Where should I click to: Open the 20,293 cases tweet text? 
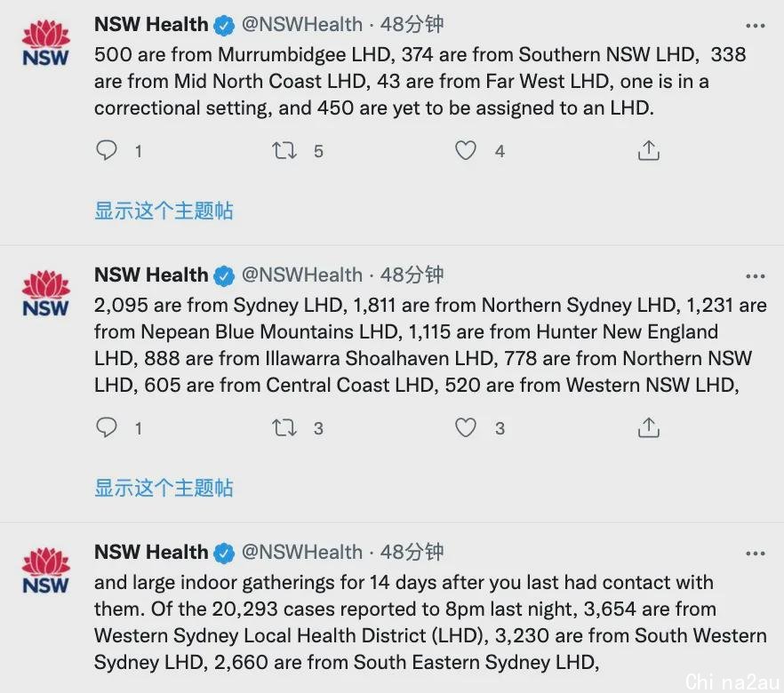tap(430, 623)
